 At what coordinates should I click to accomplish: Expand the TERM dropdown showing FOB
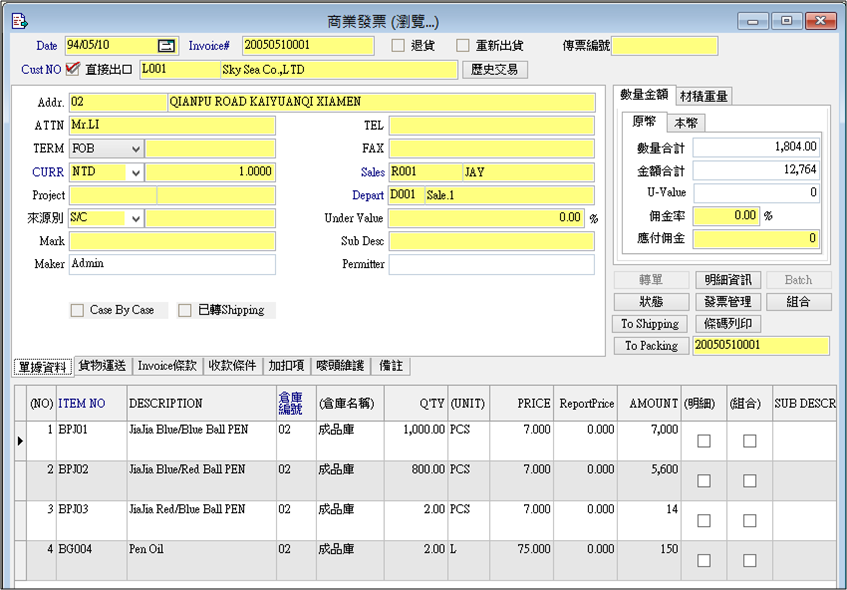136,148
